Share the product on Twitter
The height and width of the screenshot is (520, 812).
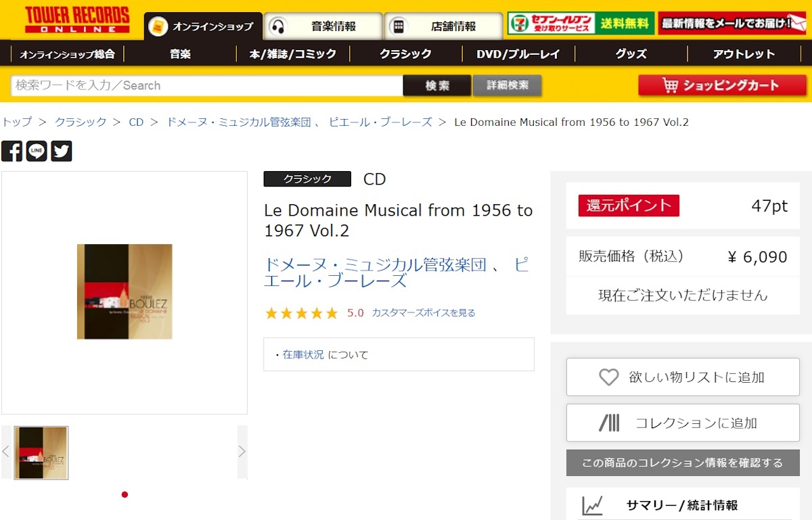click(62, 151)
